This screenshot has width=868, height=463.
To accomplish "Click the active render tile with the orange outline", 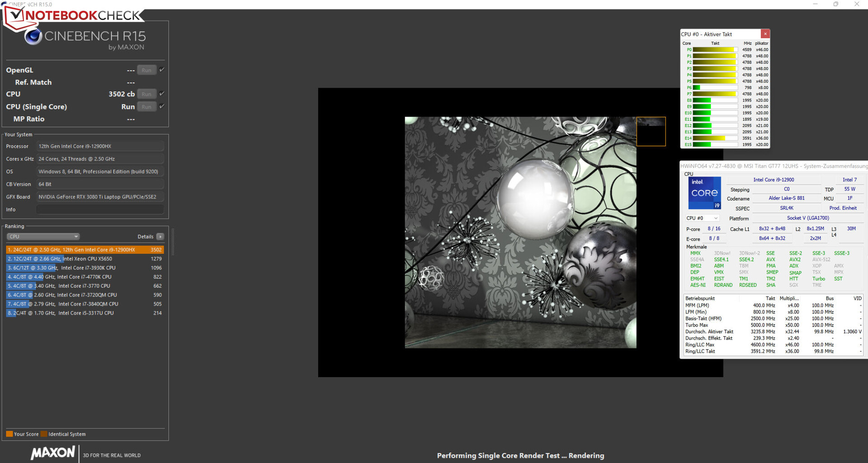I will 651,132.
